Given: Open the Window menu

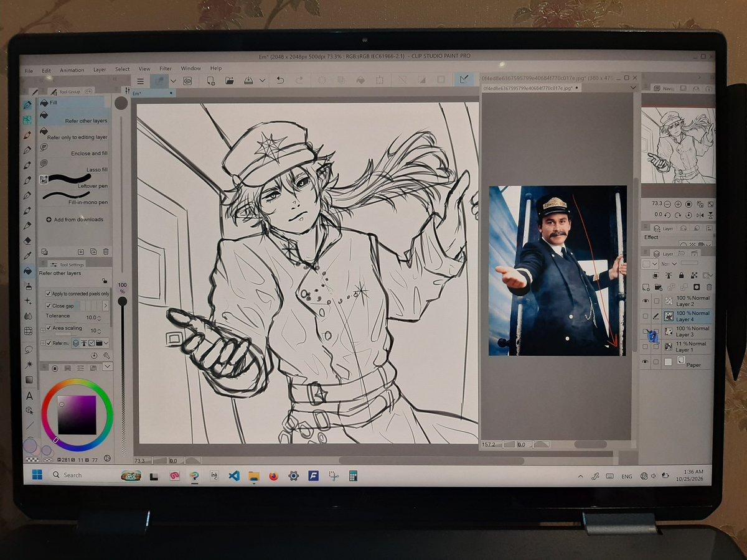Looking at the screenshot, I should coord(191,68).
